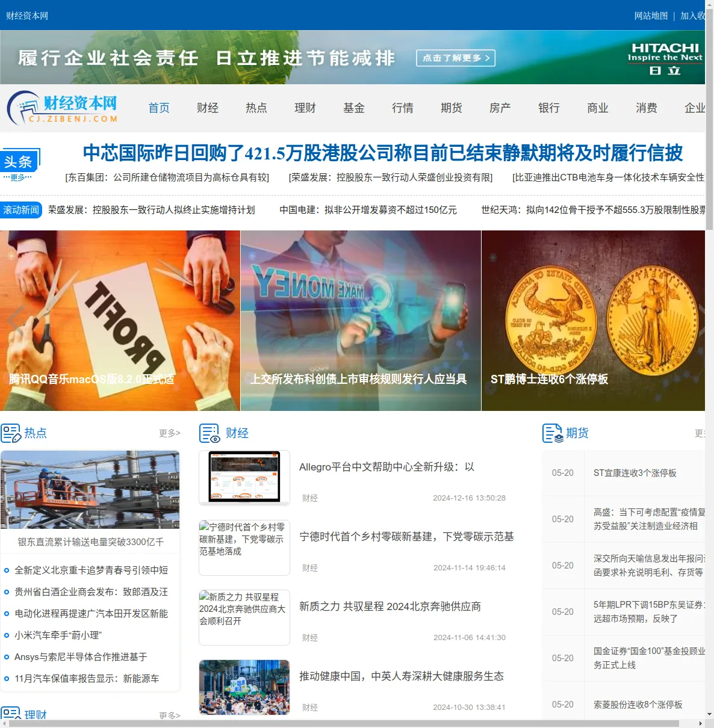The width and height of the screenshot is (714, 728).
Task: Click 更多> in the 理财 section
Action: pyautogui.click(x=170, y=715)
